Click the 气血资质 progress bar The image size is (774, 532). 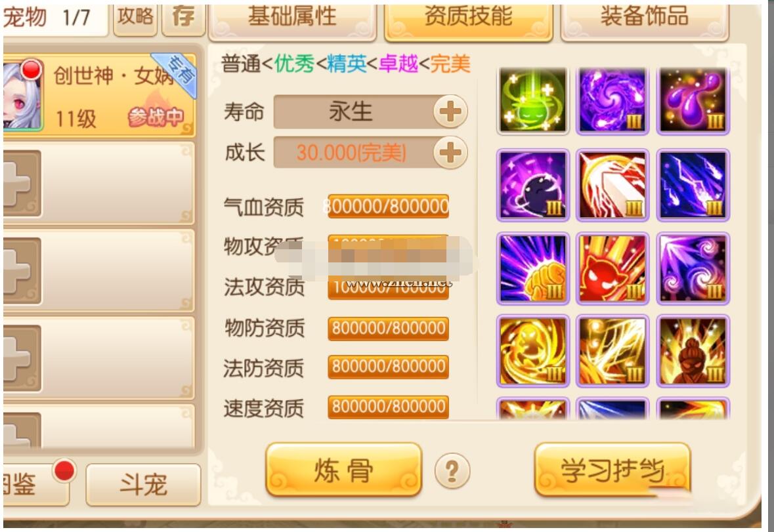pyautogui.click(x=388, y=206)
